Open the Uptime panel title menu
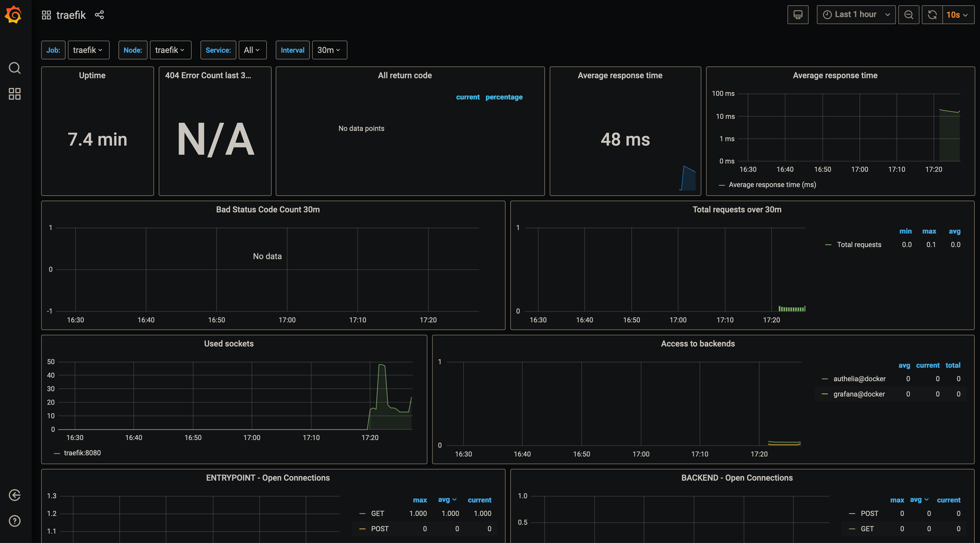The width and height of the screenshot is (980, 543). click(92, 75)
